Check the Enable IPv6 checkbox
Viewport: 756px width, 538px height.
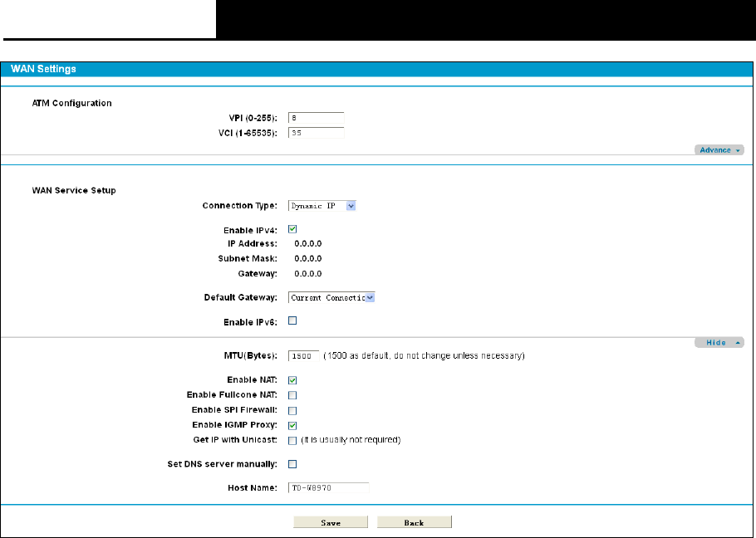point(292,320)
